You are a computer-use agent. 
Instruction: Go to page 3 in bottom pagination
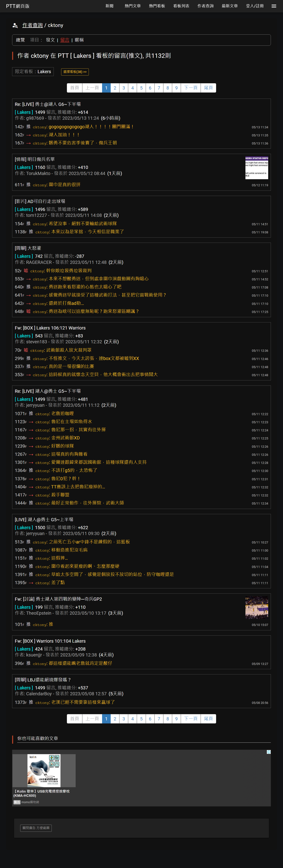point(124,719)
